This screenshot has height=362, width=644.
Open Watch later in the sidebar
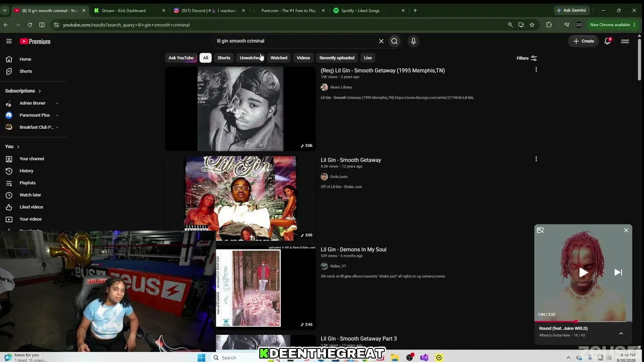[30, 195]
